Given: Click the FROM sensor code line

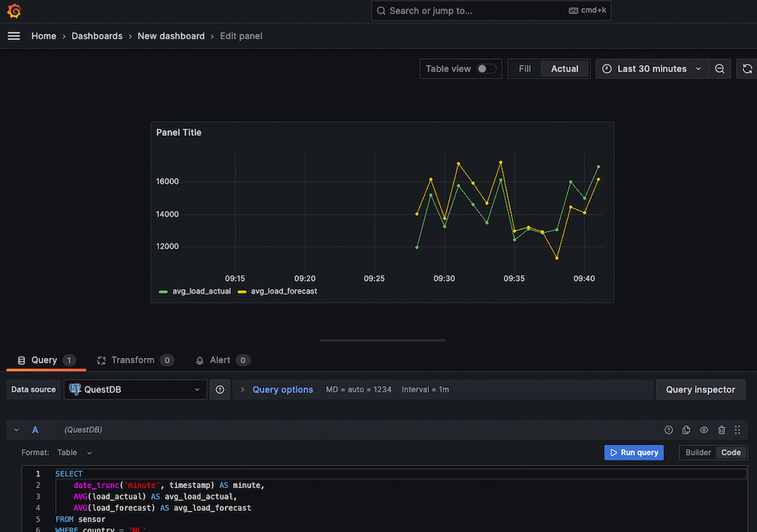Looking at the screenshot, I should [x=80, y=519].
